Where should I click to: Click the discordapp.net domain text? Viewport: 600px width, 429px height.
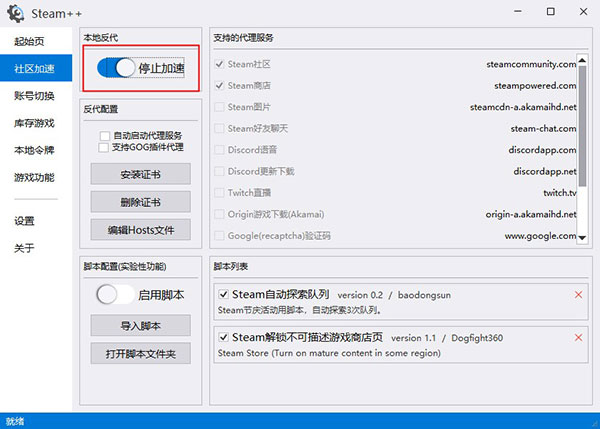click(545, 171)
